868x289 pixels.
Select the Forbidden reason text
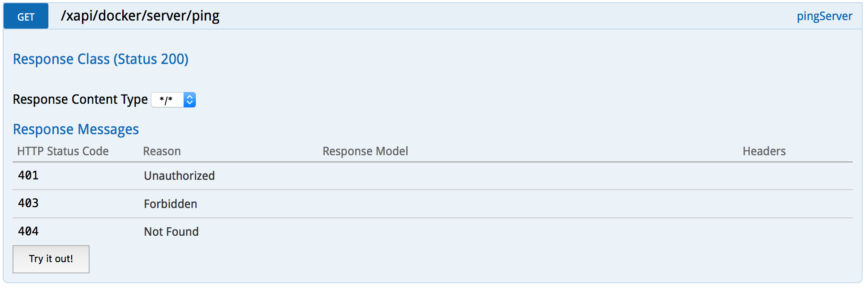coord(170,204)
